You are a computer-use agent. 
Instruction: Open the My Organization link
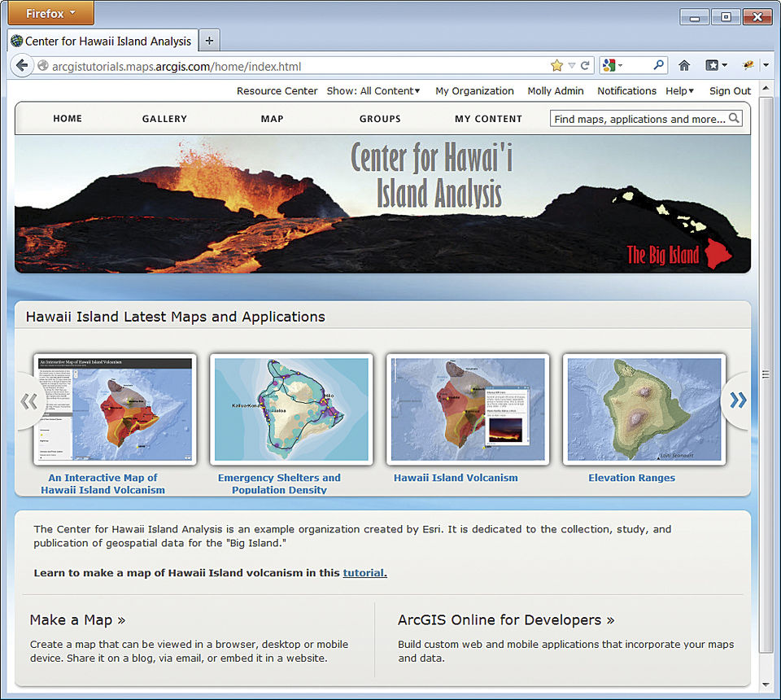pos(474,90)
